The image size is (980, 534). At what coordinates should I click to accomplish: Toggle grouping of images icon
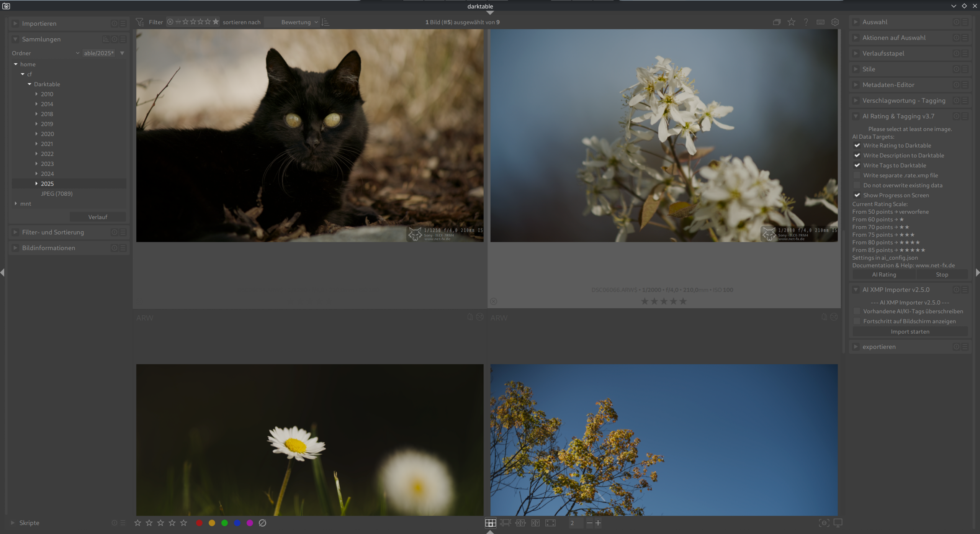[777, 22]
